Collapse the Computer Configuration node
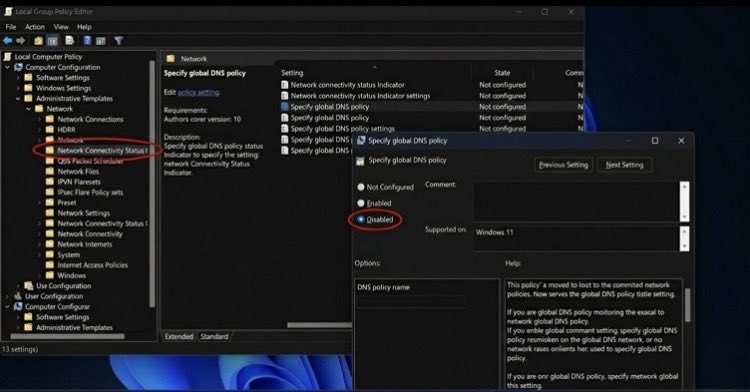The height and width of the screenshot is (392, 750). click(7, 67)
